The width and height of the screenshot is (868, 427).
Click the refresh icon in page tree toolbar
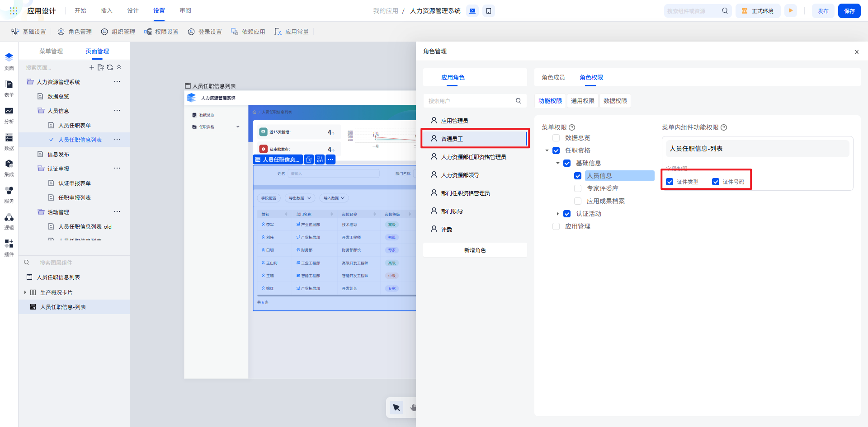coord(110,67)
